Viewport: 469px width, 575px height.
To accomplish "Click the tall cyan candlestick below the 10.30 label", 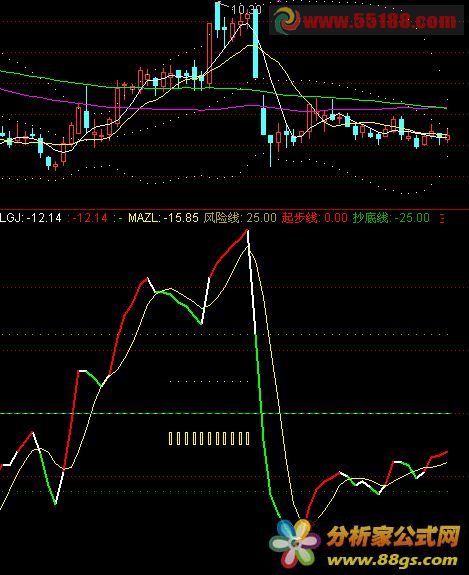I will pyautogui.click(x=255, y=43).
